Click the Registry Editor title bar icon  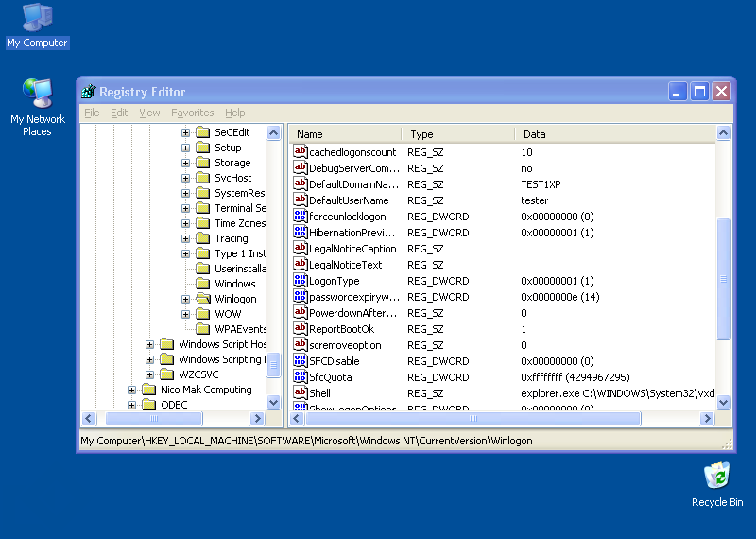(89, 92)
